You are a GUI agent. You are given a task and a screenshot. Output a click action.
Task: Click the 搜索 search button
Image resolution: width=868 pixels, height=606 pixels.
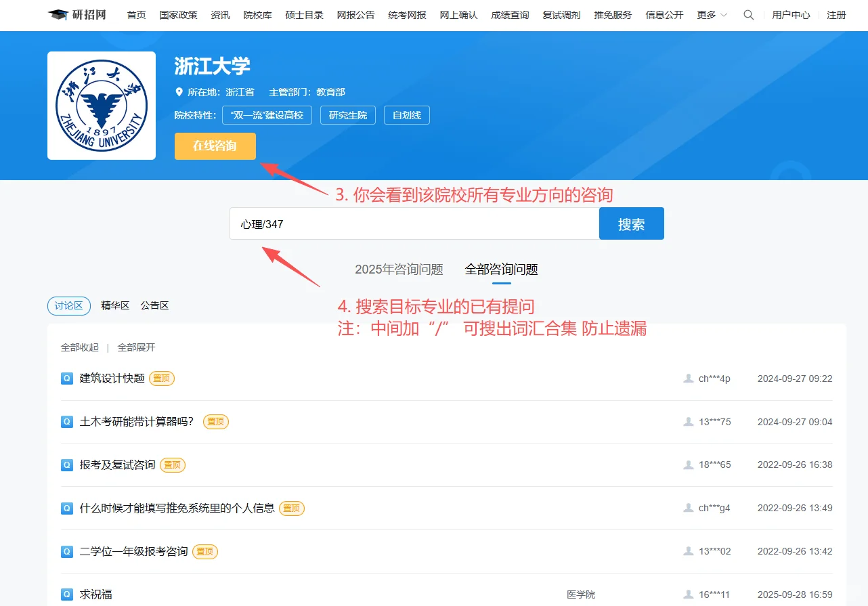(630, 223)
